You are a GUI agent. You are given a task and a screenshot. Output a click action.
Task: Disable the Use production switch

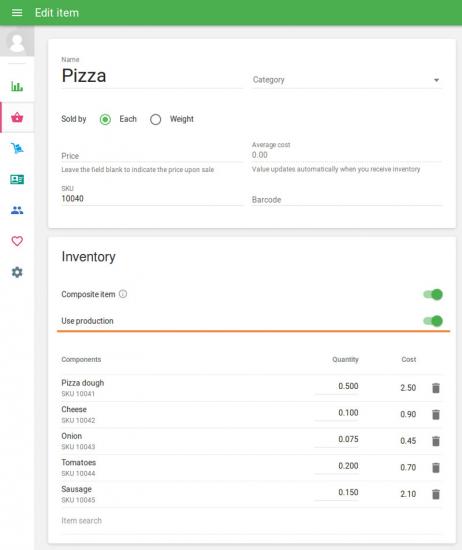click(433, 321)
